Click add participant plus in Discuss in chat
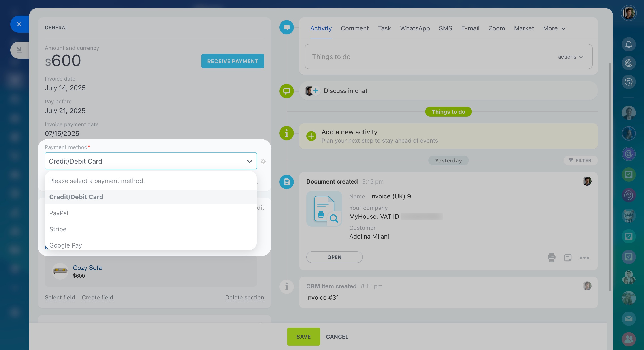The height and width of the screenshot is (350, 644). click(x=316, y=90)
